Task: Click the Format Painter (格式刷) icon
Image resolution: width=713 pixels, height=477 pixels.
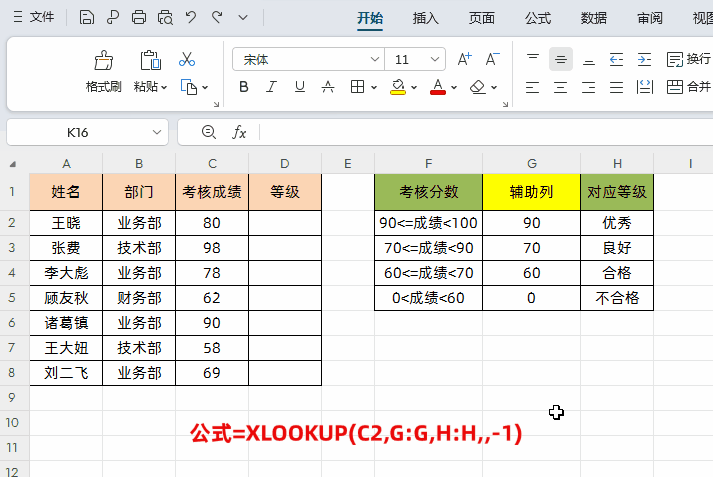Action: [103, 62]
